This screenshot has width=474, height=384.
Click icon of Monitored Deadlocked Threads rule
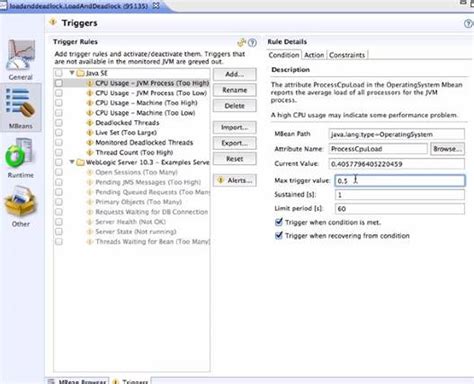89,143
